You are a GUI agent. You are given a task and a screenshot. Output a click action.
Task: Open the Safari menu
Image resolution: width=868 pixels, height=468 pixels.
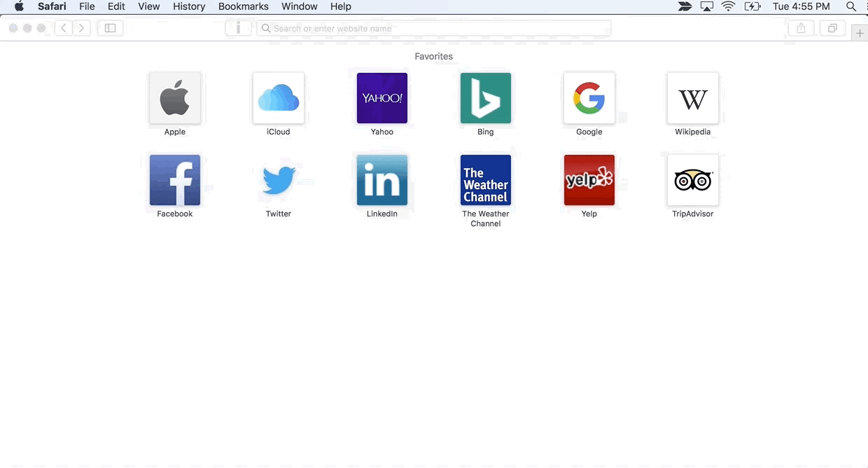coord(52,6)
